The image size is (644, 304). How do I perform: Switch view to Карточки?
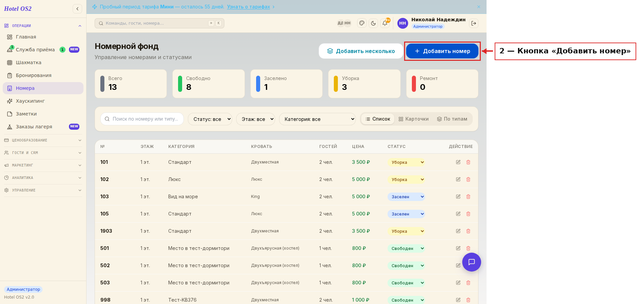click(x=414, y=119)
